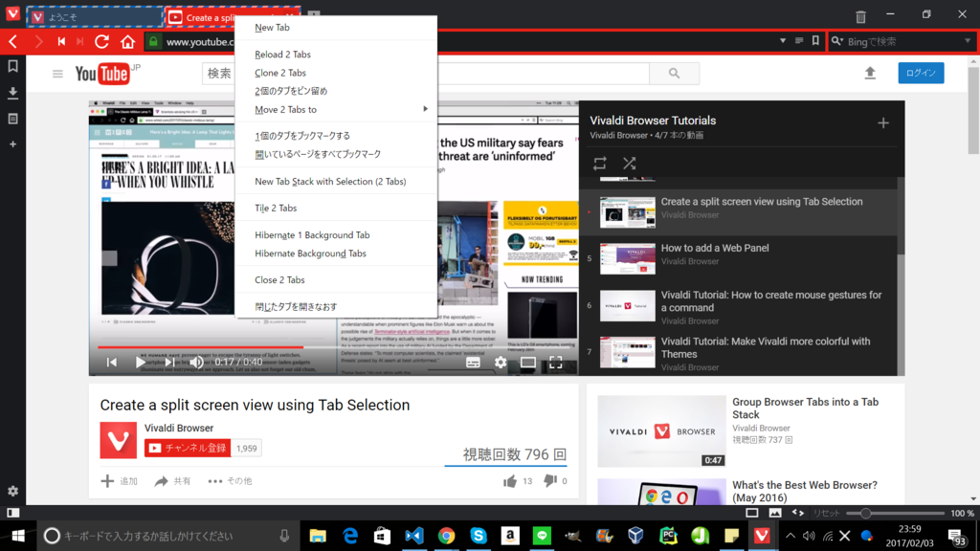Select 閉じたタブを開きなおす entry
Screen dimensions: 980x551
(x=336, y=307)
